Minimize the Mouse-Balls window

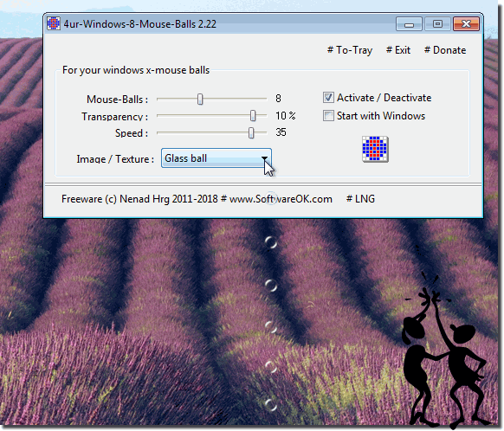(409, 24)
